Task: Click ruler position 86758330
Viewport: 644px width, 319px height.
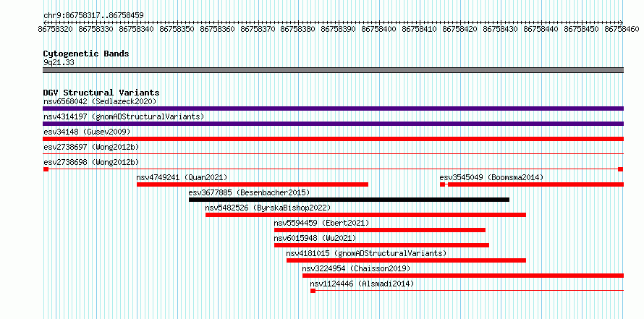Action: (96, 29)
